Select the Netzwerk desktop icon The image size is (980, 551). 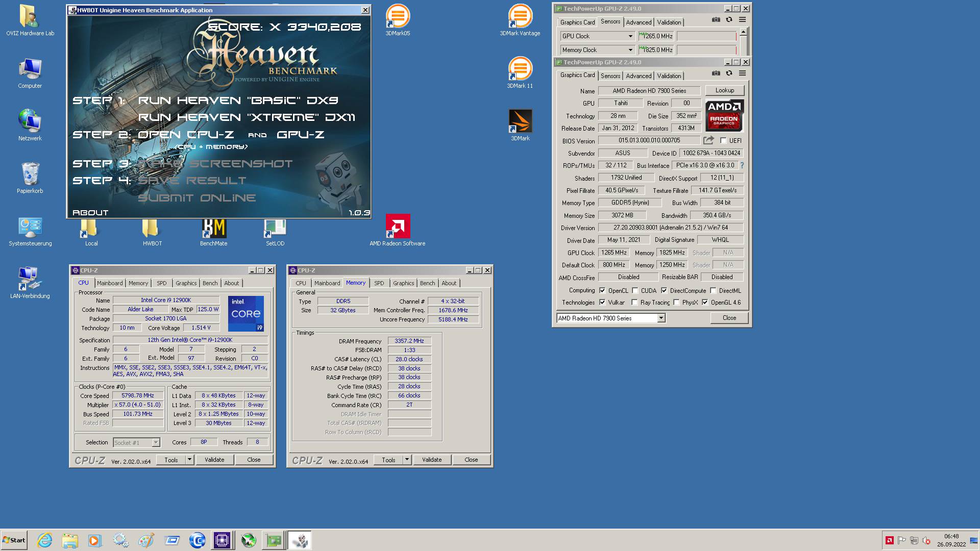(x=30, y=125)
